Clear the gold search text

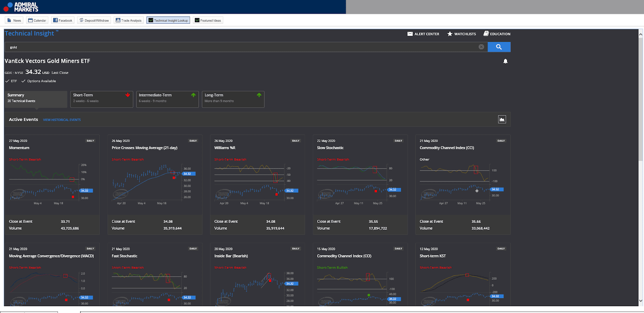481,47
